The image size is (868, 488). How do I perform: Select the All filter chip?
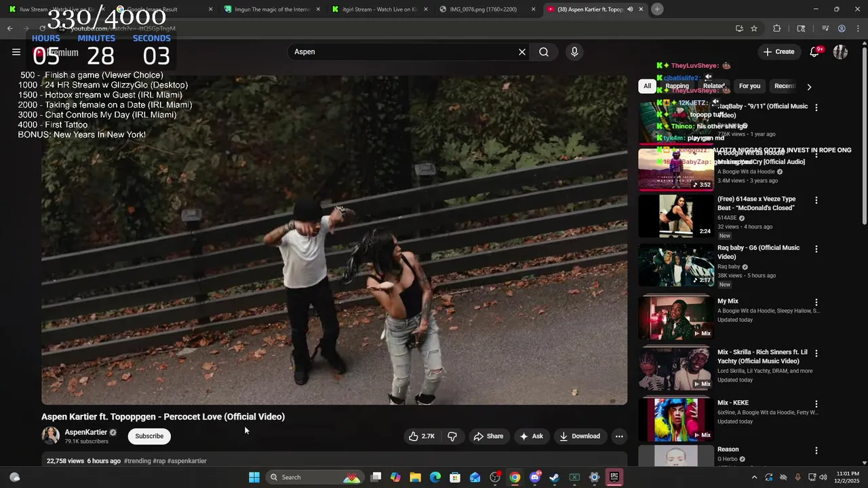point(647,86)
